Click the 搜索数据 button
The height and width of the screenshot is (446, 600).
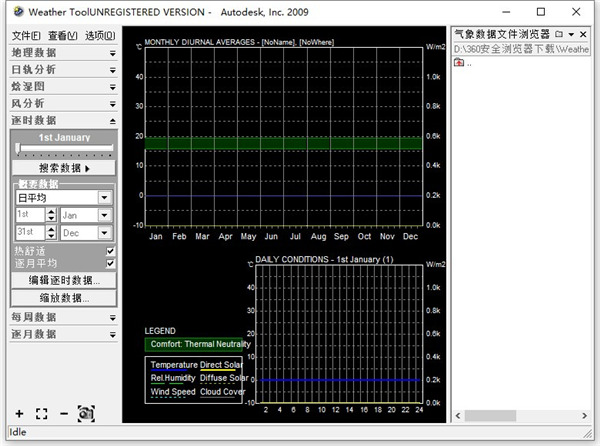coord(64,168)
